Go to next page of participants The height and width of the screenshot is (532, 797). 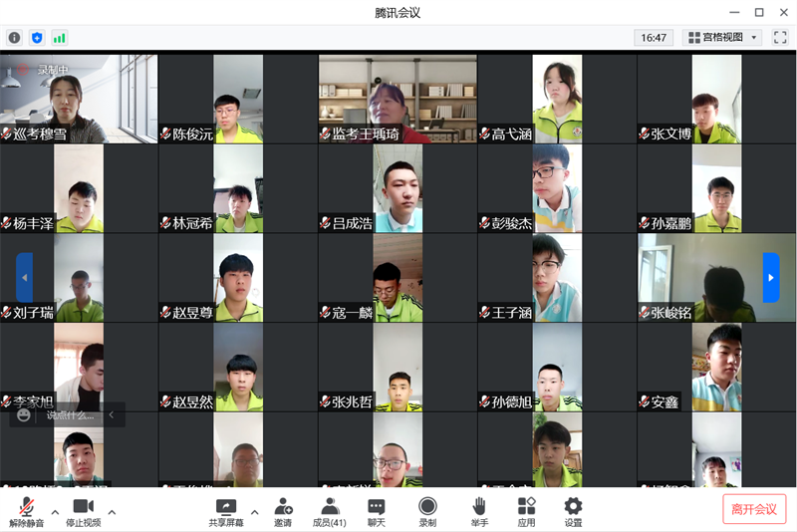[771, 277]
